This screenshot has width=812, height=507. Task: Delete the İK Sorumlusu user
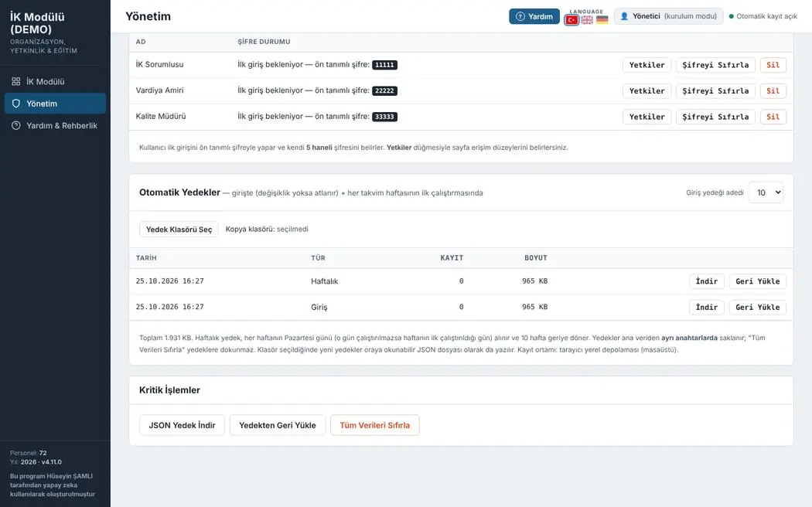(x=773, y=65)
